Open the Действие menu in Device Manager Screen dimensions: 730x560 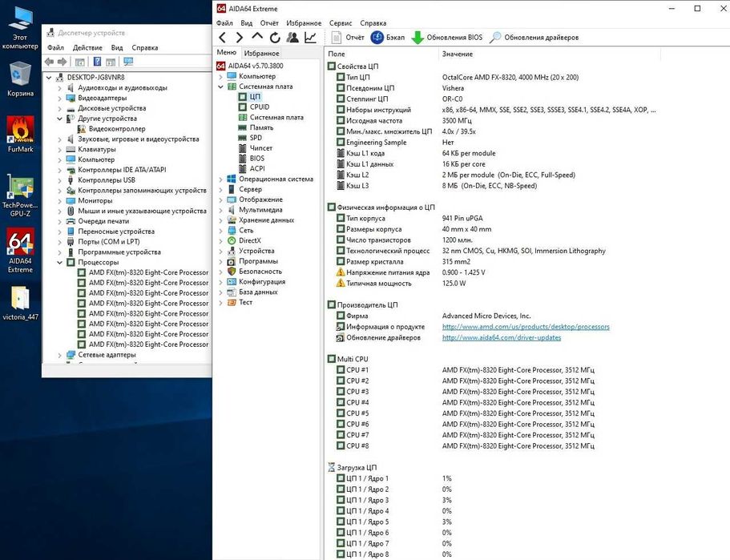(87, 47)
